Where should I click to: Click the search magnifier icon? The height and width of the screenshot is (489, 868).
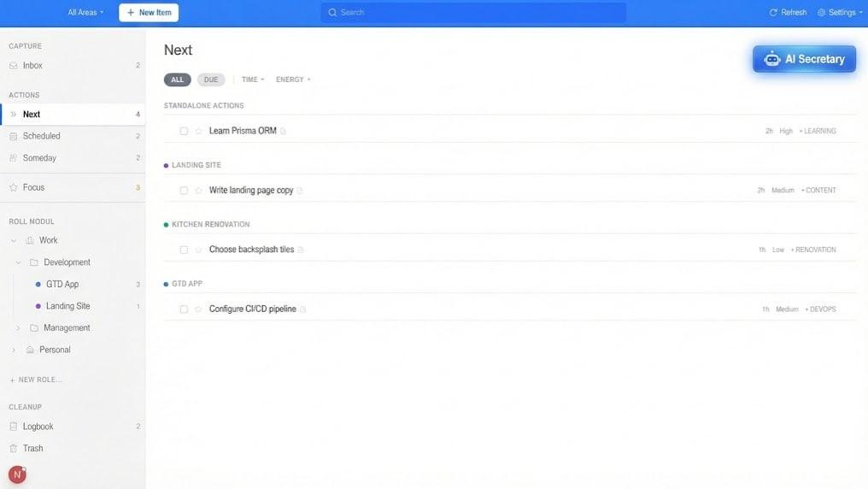[x=332, y=12]
